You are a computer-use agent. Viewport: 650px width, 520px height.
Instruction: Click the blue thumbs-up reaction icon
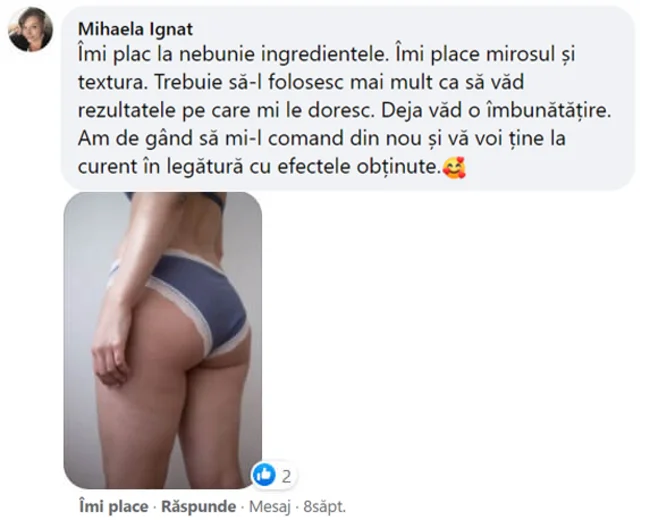(x=264, y=475)
